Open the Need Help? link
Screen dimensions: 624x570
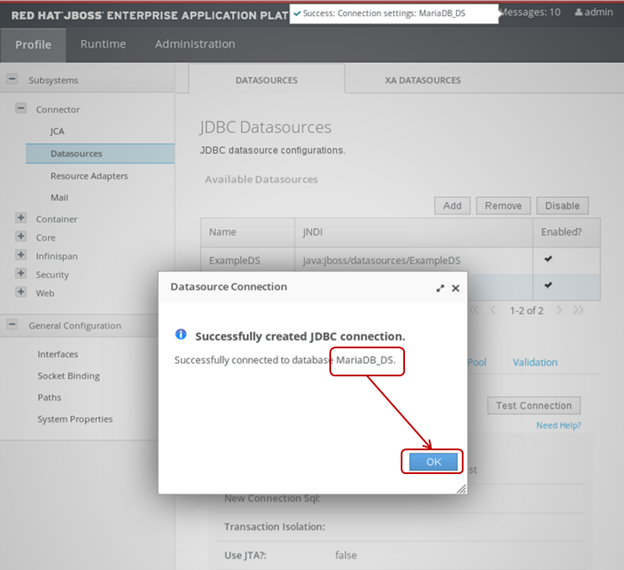coord(560,425)
